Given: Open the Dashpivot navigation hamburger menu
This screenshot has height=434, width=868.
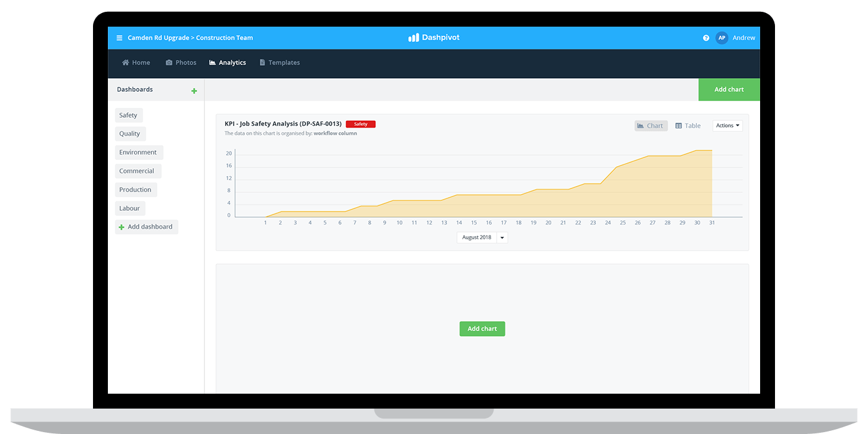Looking at the screenshot, I should click(x=118, y=38).
